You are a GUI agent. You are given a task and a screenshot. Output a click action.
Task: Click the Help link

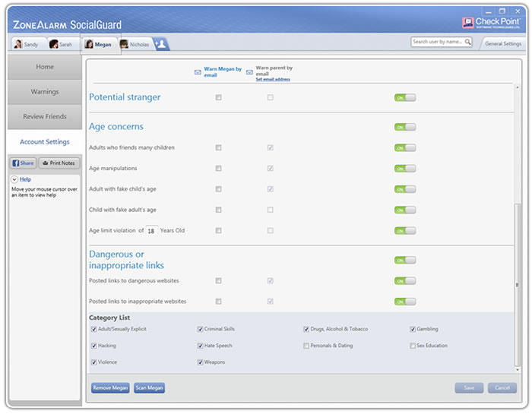click(25, 179)
